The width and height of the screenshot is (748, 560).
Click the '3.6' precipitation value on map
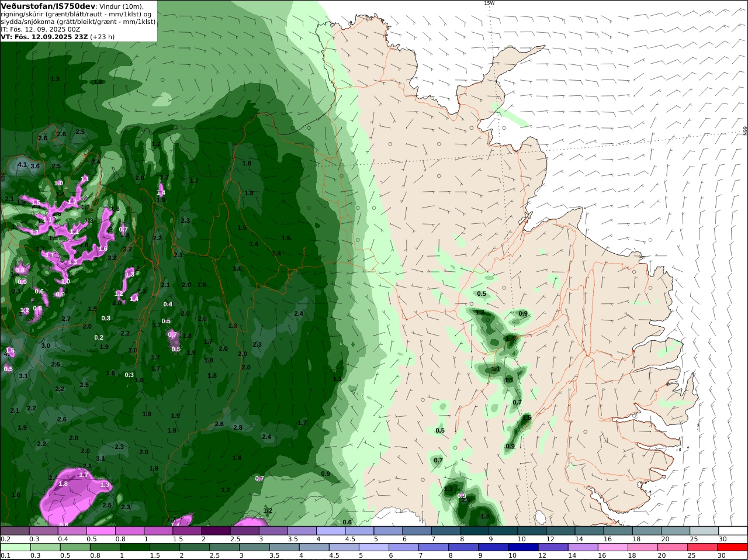pos(35,167)
